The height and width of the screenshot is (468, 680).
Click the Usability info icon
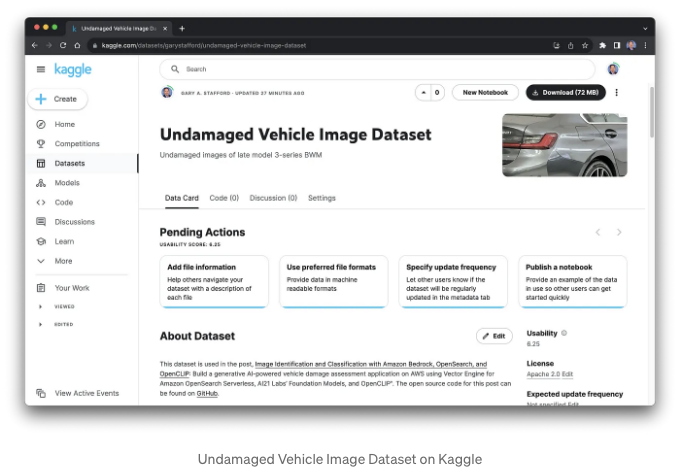[x=564, y=333]
